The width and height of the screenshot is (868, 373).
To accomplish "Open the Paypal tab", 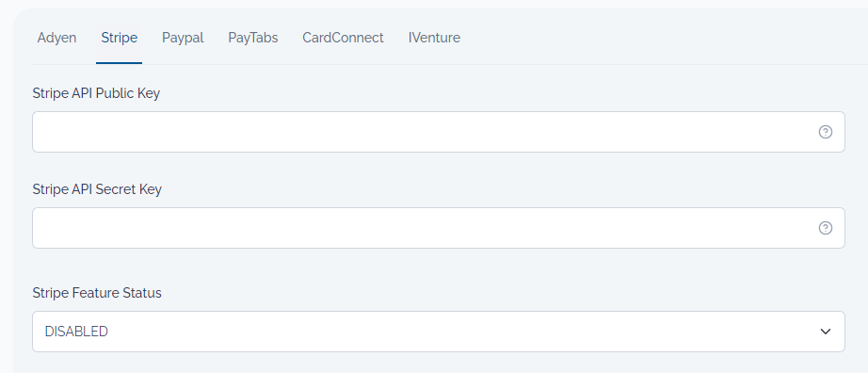I will pyautogui.click(x=183, y=38).
